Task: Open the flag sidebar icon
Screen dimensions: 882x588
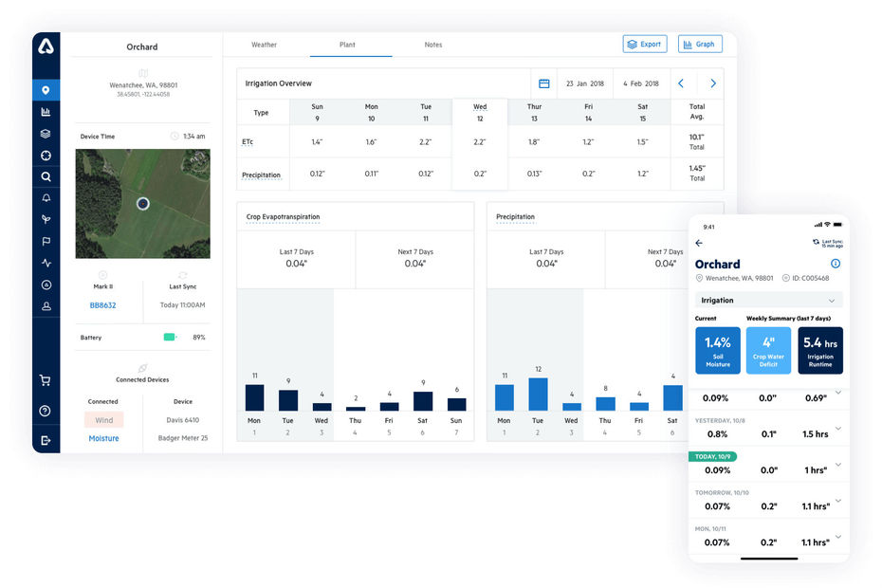Action: click(x=46, y=242)
